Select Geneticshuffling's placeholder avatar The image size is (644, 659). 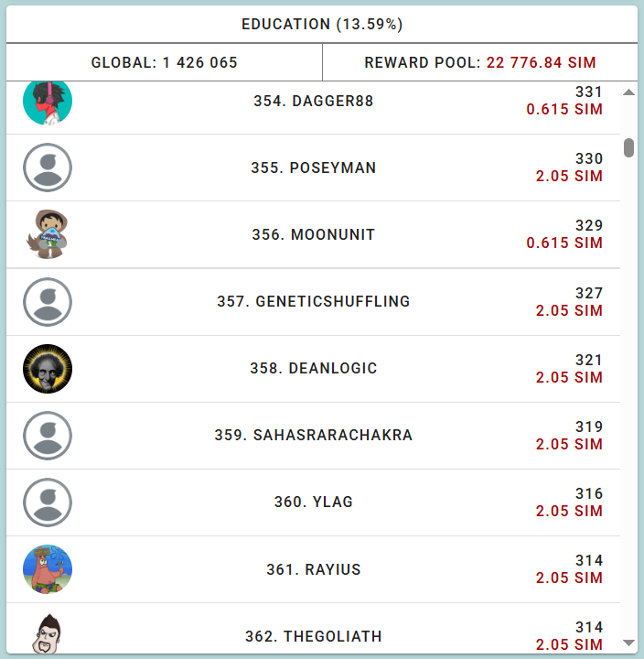click(48, 302)
